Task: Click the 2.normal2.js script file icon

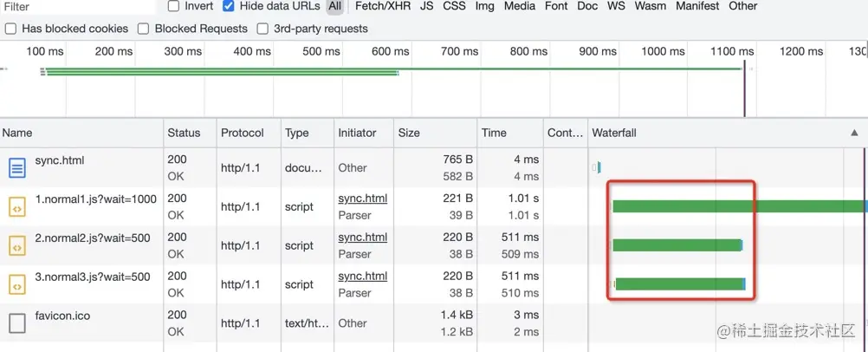Action: point(17,245)
